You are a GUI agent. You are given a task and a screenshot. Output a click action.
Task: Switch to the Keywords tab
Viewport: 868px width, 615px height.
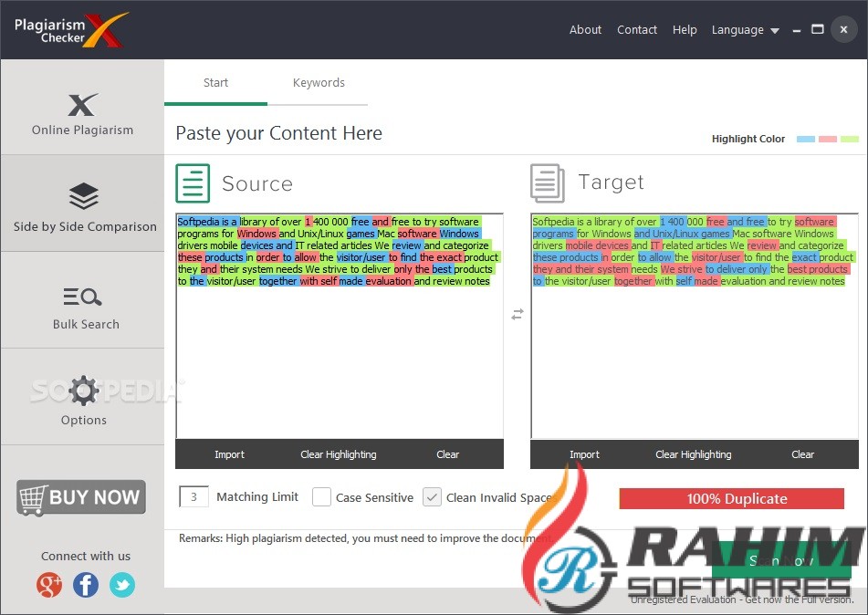319,82
